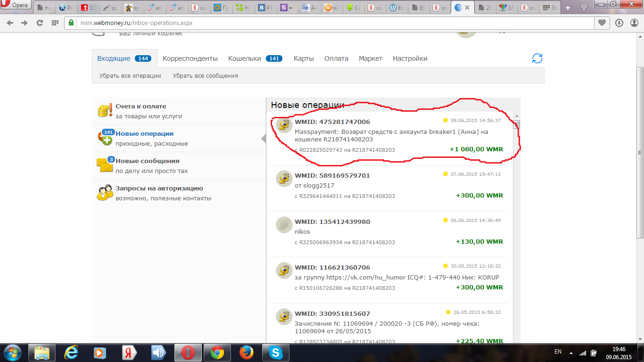The width and height of the screenshot is (644, 362).
Task: Click the grey avatar of WMID 135412439980
Action: (284, 225)
